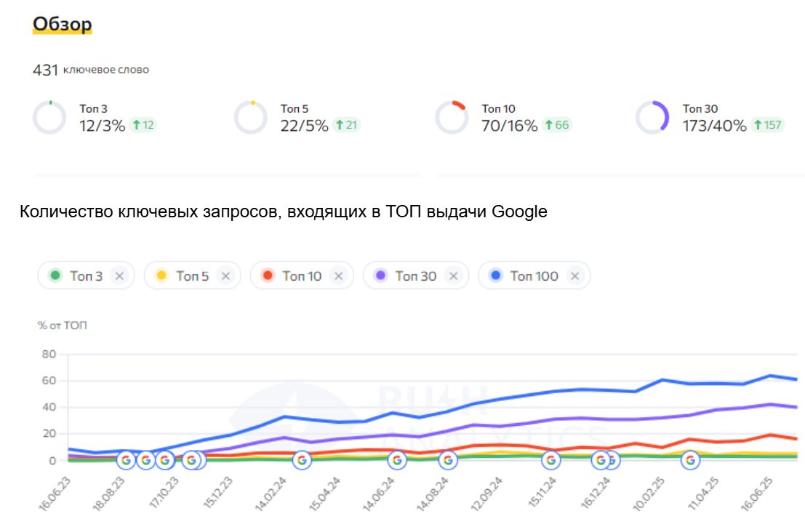Viewport: 805px width, 532px height.
Task: Toggle the Топ 30 legend label
Action: pos(415,276)
